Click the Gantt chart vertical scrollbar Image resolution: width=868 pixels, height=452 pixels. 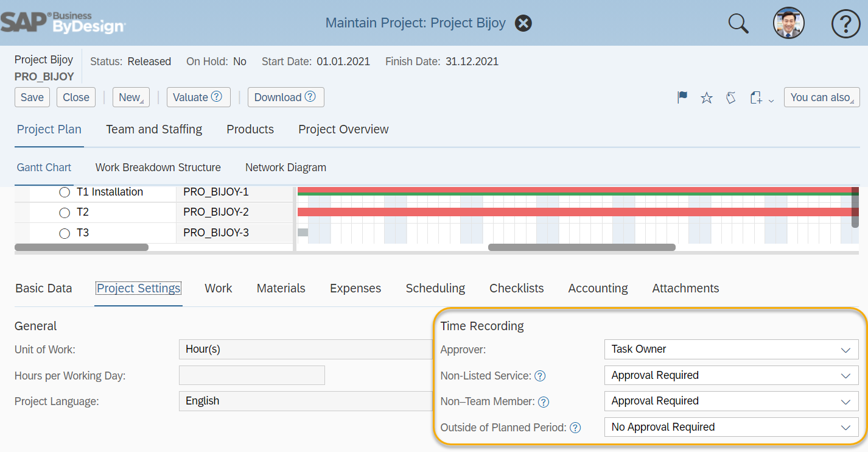tap(855, 207)
